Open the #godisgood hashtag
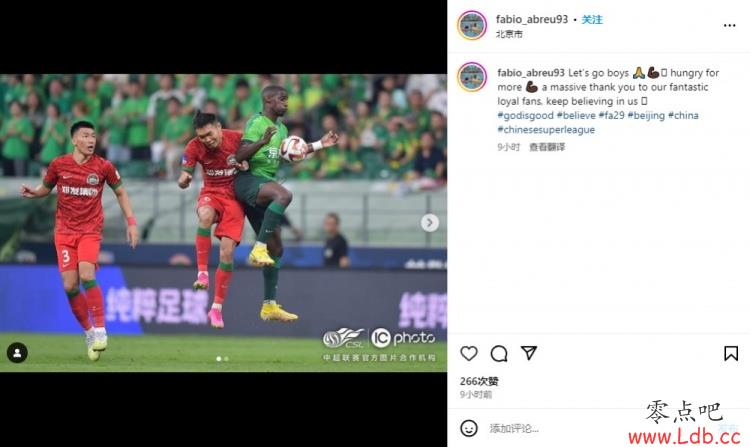Screen dimensions: 750x447 pos(525,115)
